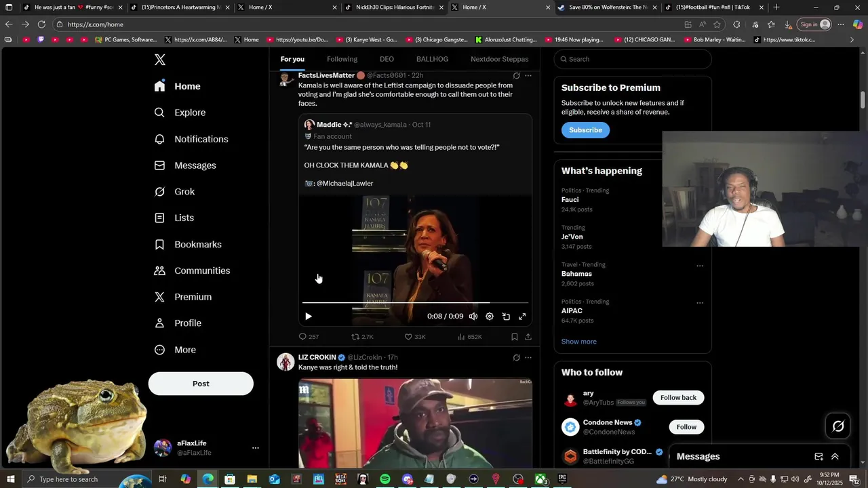868x488 pixels.
Task: Show hidden system tray icons
Action: coord(741,479)
